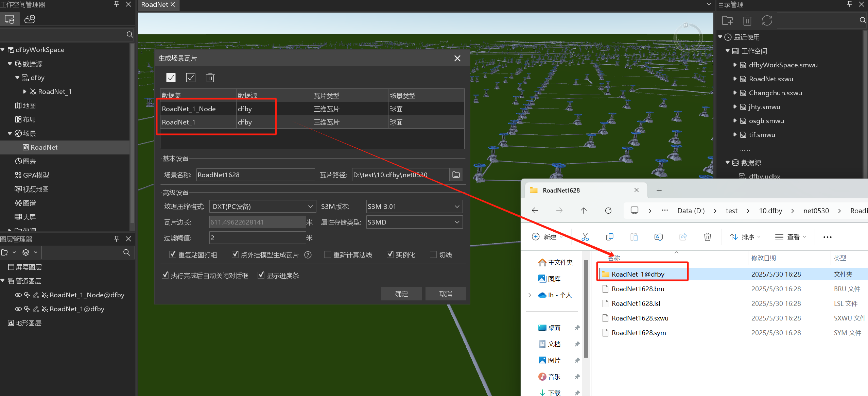Screen dimensions: 868x396
Task: Select the RoadNet scene tab
Action: pos(155,5)
